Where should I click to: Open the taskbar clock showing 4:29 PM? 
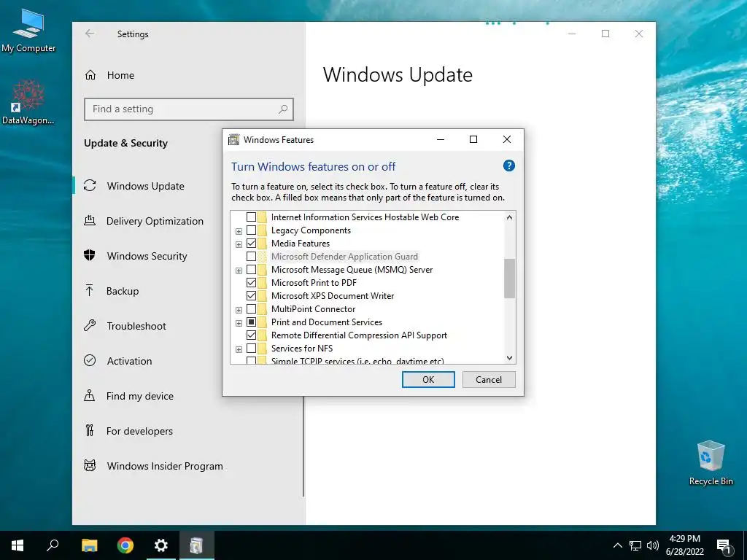[x=684, y=545]
